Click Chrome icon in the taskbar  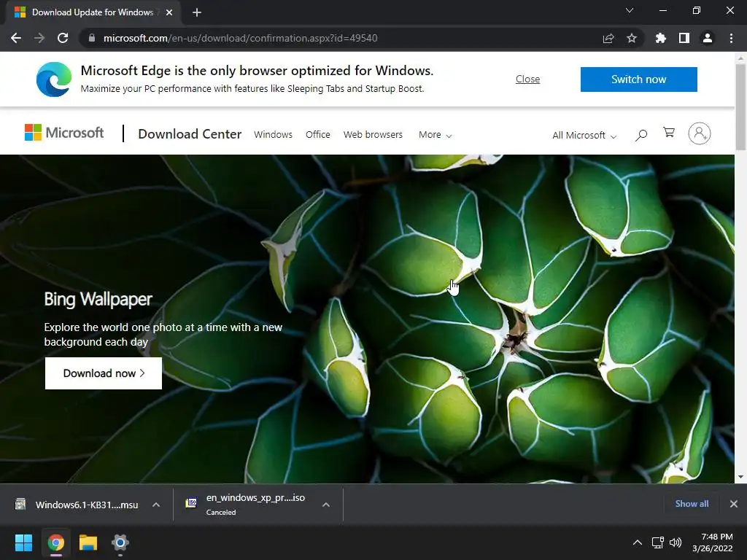pyautogui.click(x=55, y=542)
